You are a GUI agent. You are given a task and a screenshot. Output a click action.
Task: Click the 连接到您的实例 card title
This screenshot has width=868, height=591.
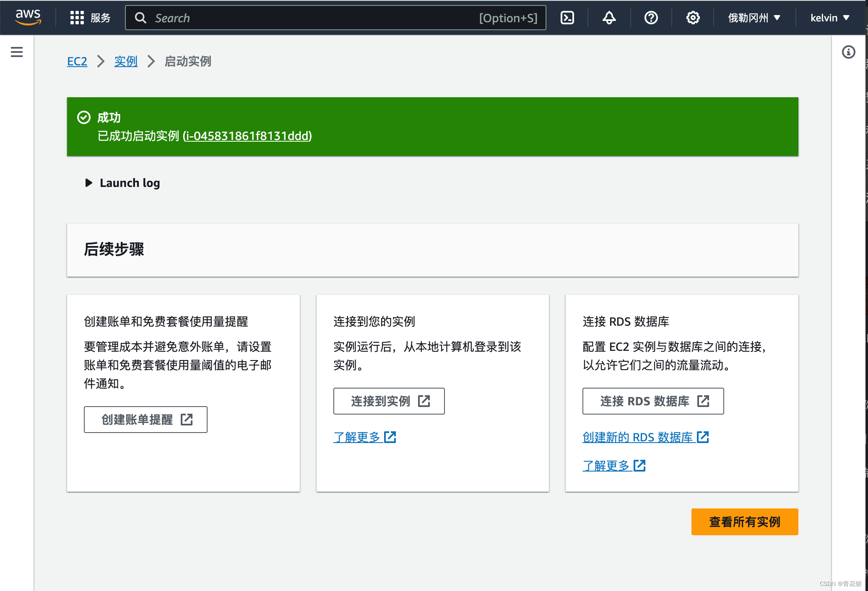(374, 321)
